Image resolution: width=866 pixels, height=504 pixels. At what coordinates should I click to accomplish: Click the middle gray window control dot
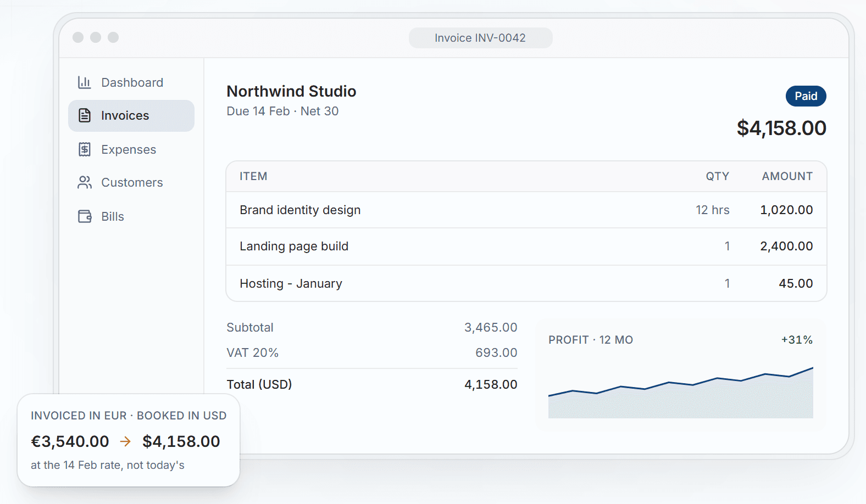click(x=96, y=37)
